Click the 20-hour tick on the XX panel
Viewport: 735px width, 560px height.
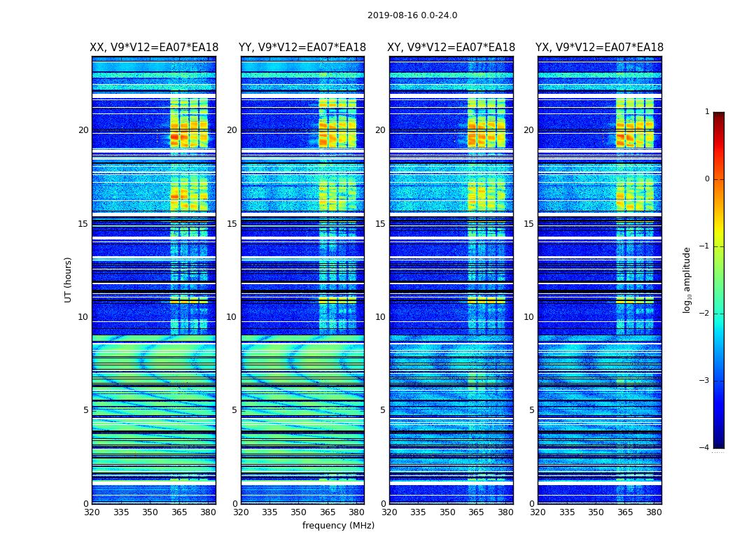click(x=83, y=130)
